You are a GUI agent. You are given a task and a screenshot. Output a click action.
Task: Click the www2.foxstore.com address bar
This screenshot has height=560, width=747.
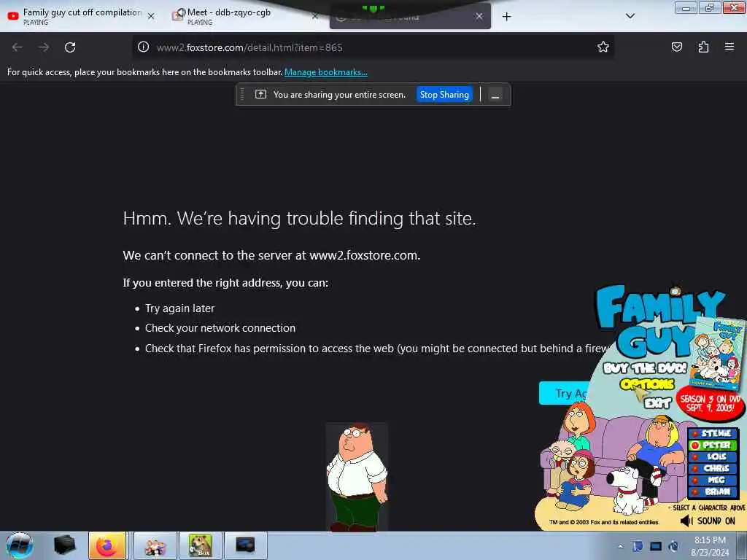tap(371, 47)
